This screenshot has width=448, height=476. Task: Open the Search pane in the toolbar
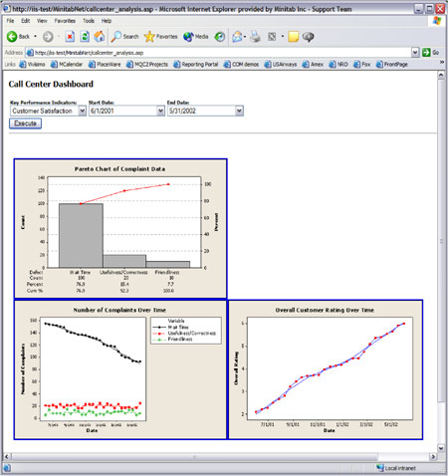124,37
